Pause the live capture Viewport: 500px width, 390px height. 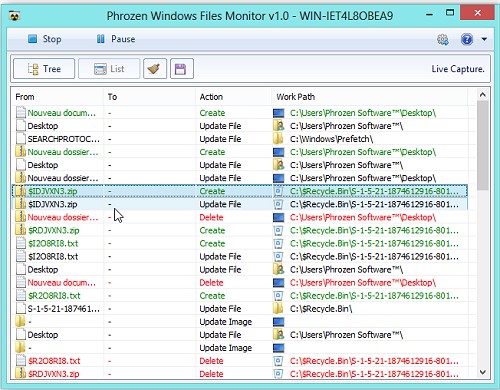coord(116,39)
